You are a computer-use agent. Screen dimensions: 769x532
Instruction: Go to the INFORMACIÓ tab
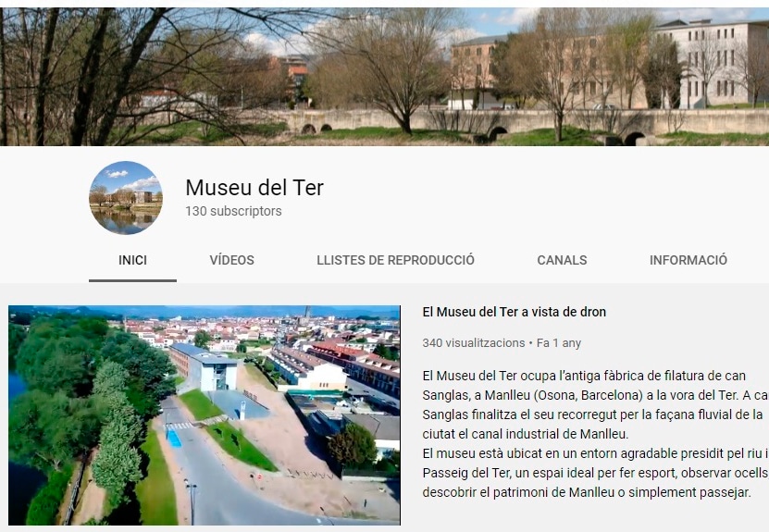click(688, 260)
